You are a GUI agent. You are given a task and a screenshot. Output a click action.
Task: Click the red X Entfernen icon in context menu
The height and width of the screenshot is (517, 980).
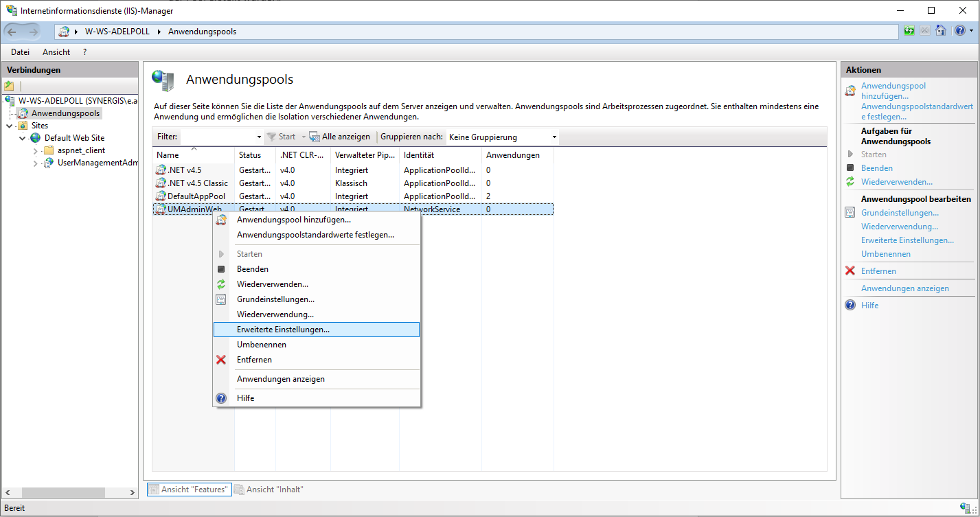pyautogui.click(x=221, y=360)
